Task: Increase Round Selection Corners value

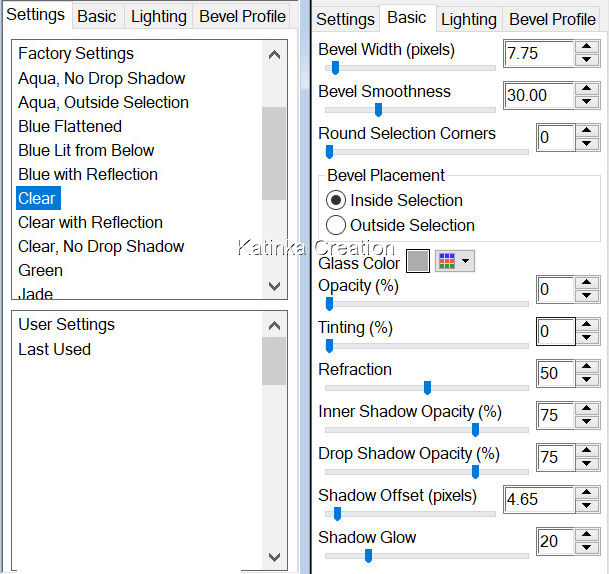Action: [587, 130]
